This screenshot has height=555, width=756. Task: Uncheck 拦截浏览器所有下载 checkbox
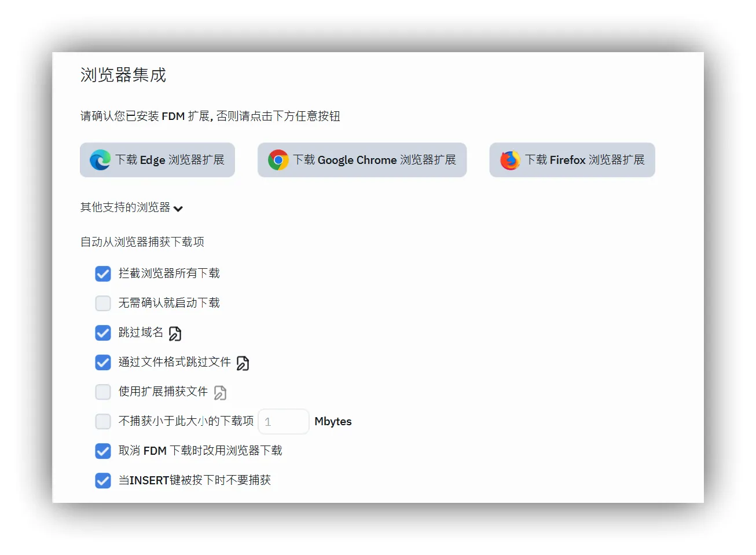(103, 273)
